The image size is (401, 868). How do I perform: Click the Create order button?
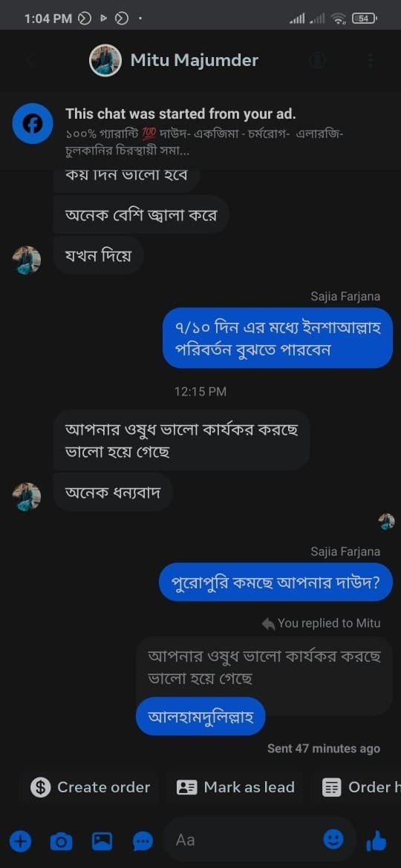[91, 787]
